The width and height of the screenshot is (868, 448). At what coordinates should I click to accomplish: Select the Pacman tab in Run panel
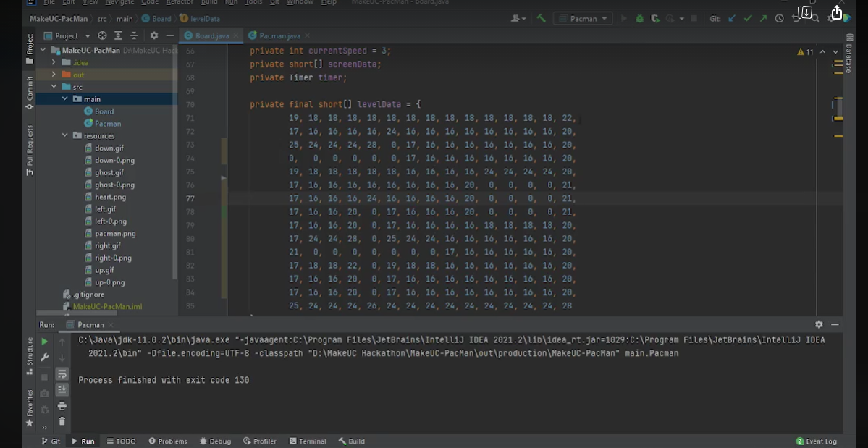tap(90, 325)
